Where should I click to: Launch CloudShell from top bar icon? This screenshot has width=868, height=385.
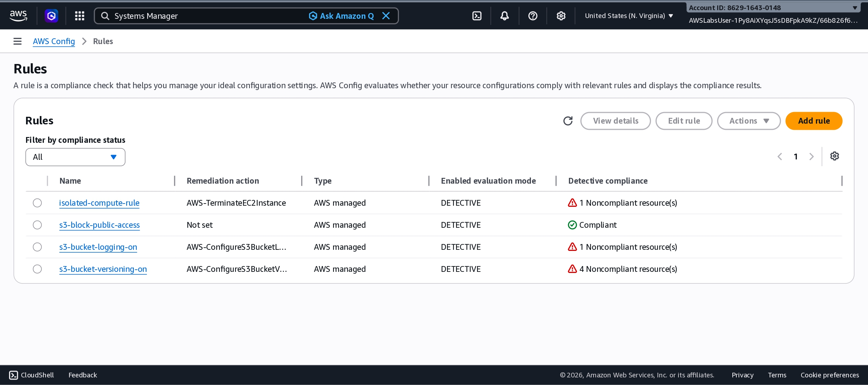tap(477, 16)
